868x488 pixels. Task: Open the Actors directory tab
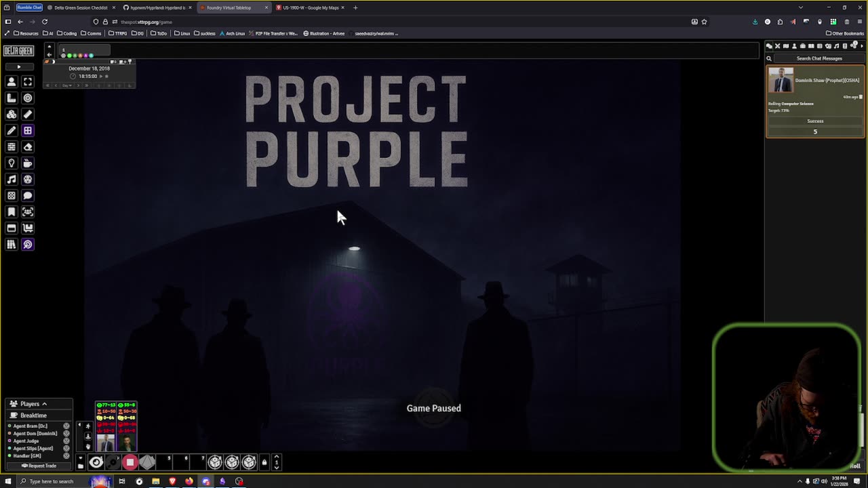pos(794,46)
